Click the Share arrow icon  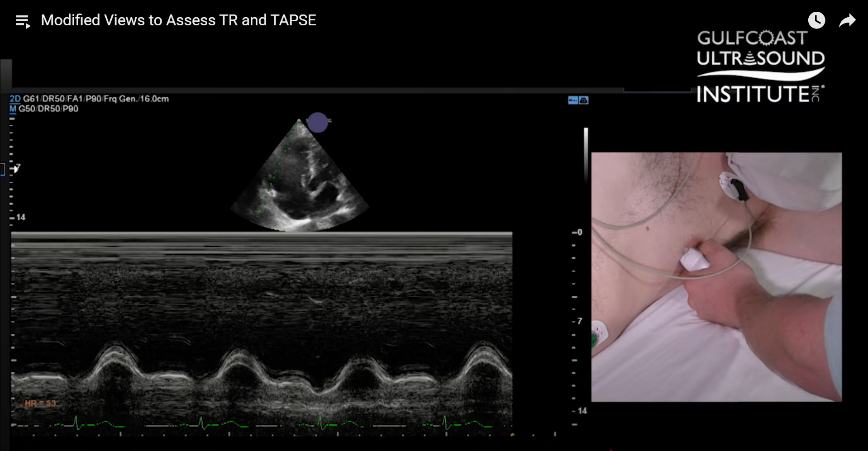pyautogui.click(x=847, y=21)
